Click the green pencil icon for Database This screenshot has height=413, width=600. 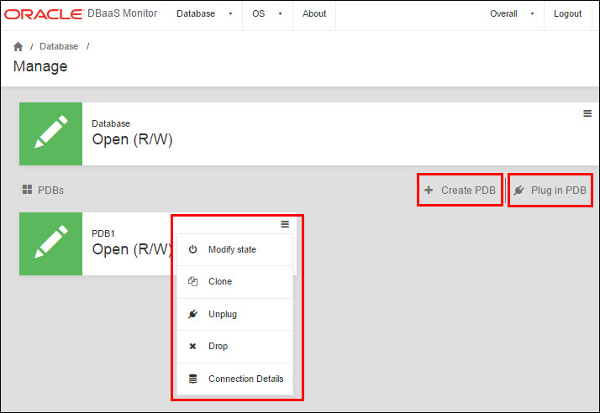pos(51,134)
